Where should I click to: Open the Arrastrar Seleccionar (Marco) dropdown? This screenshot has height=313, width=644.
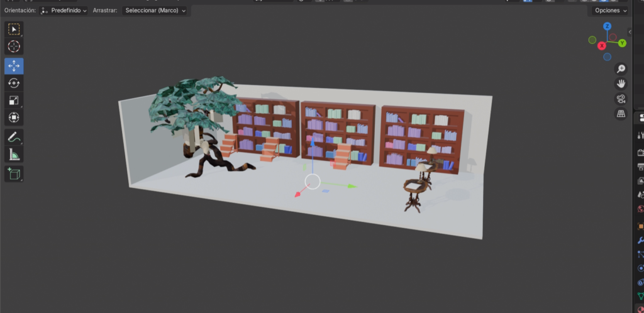[x=155, y=11]
